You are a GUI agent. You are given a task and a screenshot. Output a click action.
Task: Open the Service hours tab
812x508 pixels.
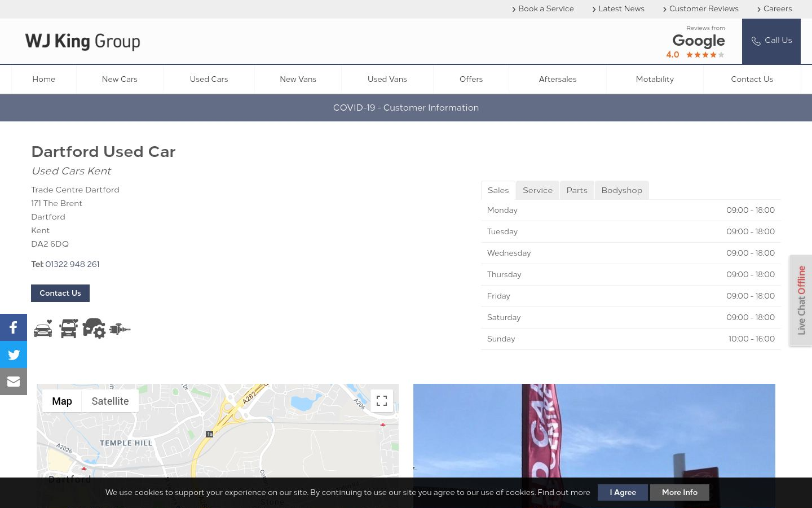(x=537, y=190)
